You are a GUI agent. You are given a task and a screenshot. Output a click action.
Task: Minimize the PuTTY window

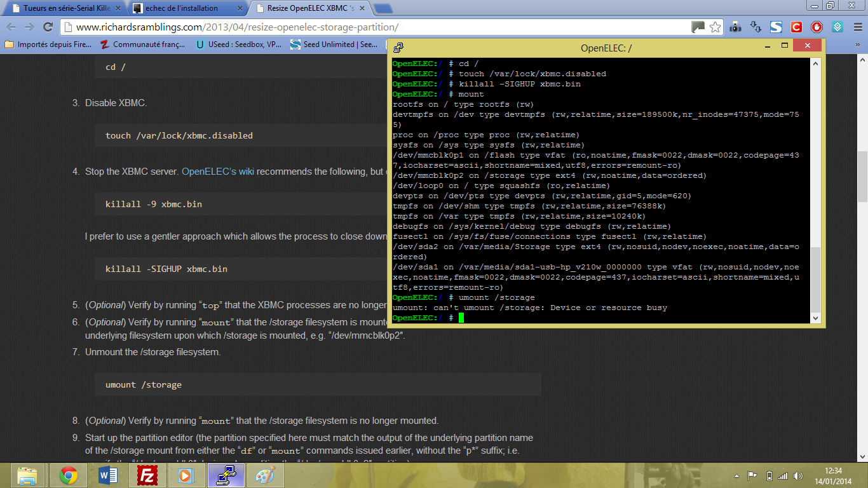(768, 46)
